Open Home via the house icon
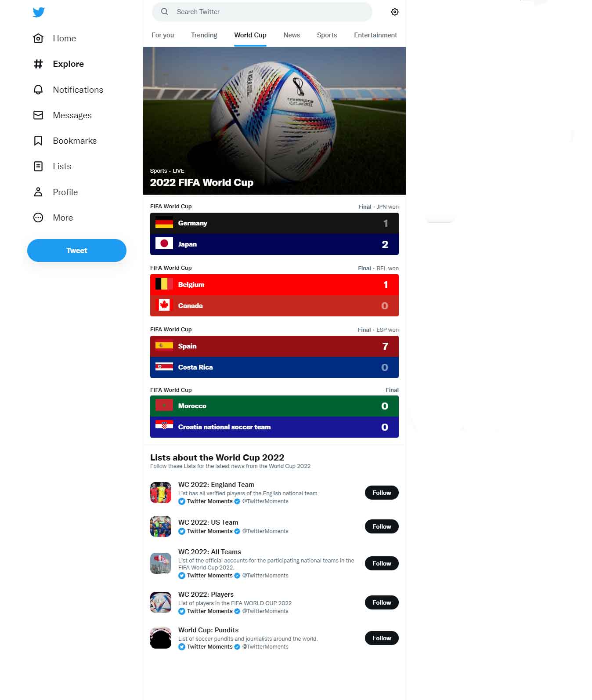The image size is (592, 700). pos(38,38)
